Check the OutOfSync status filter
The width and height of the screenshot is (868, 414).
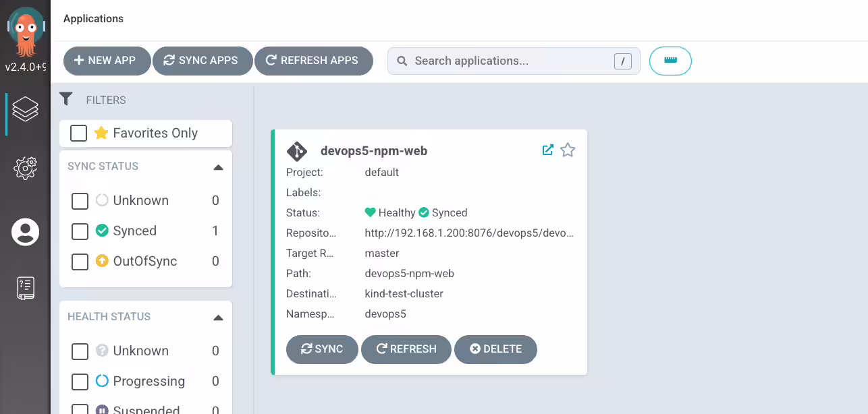tap(80, 262)
